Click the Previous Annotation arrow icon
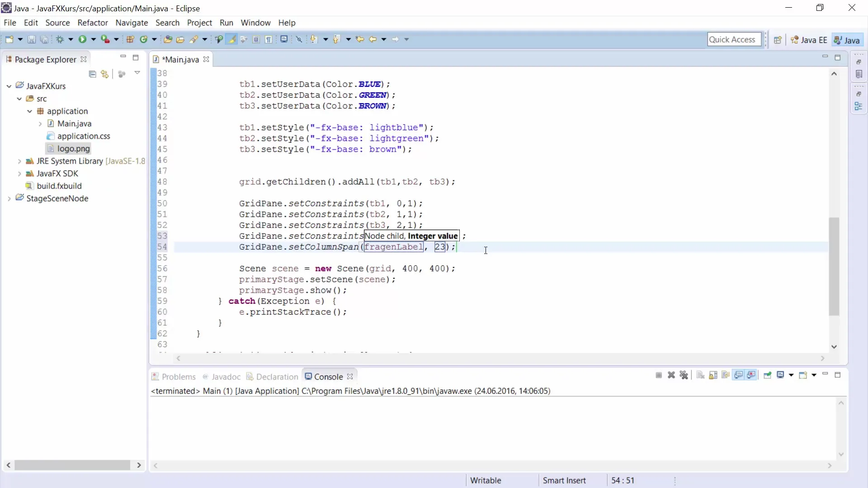868x488 pixels. [x=336, y=39]
